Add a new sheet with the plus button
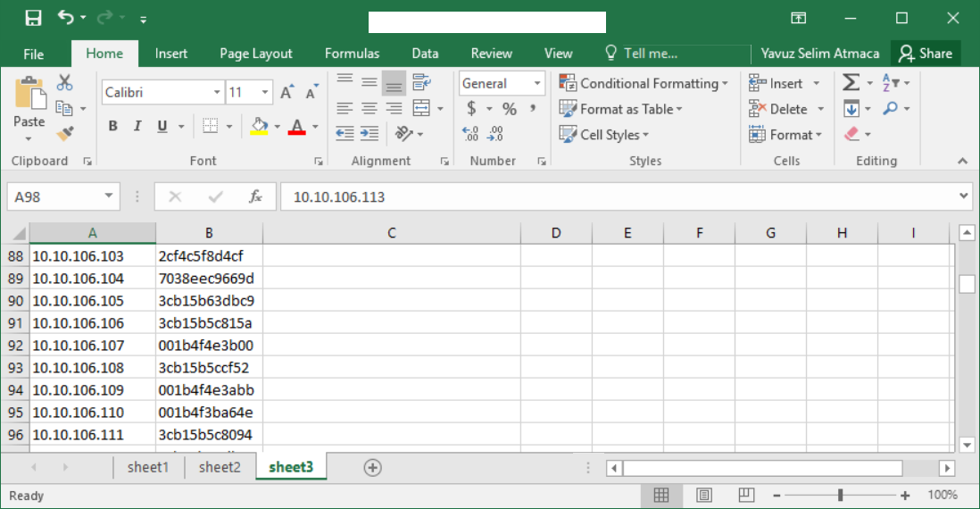Screen dimensions: 980x509 coord(372,468)
